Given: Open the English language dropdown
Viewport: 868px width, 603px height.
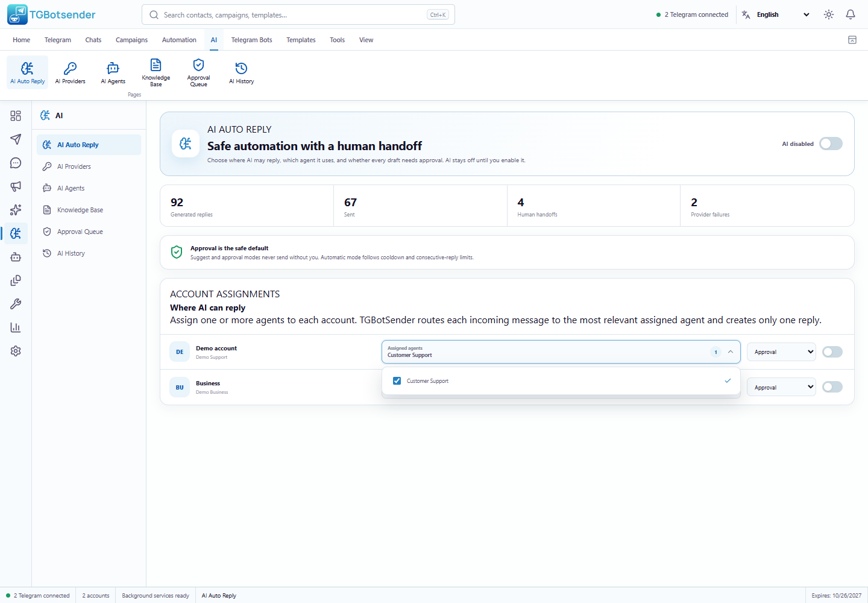Looking at the screenshot, I should [x=776, y=14].
